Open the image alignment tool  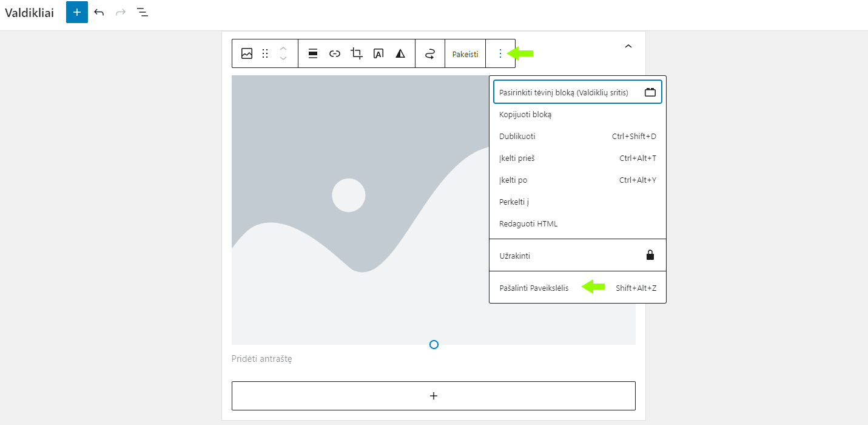tap(313, 53)
